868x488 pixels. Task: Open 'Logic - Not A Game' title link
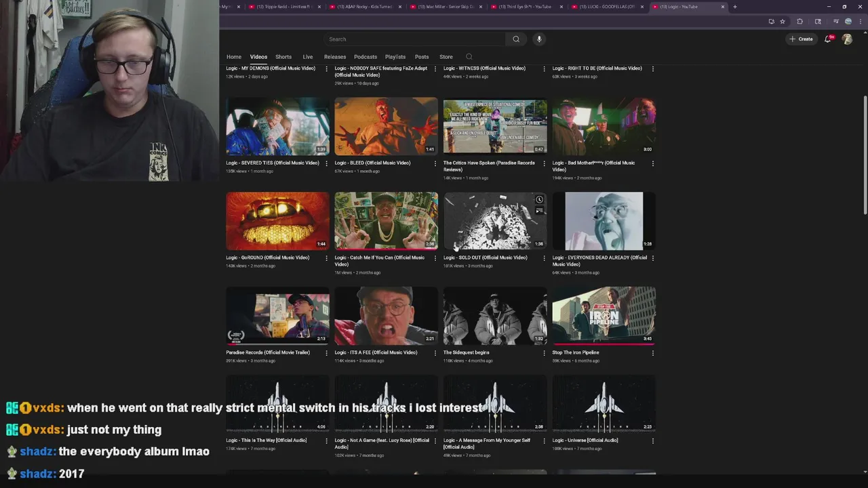tap(382, 443)
